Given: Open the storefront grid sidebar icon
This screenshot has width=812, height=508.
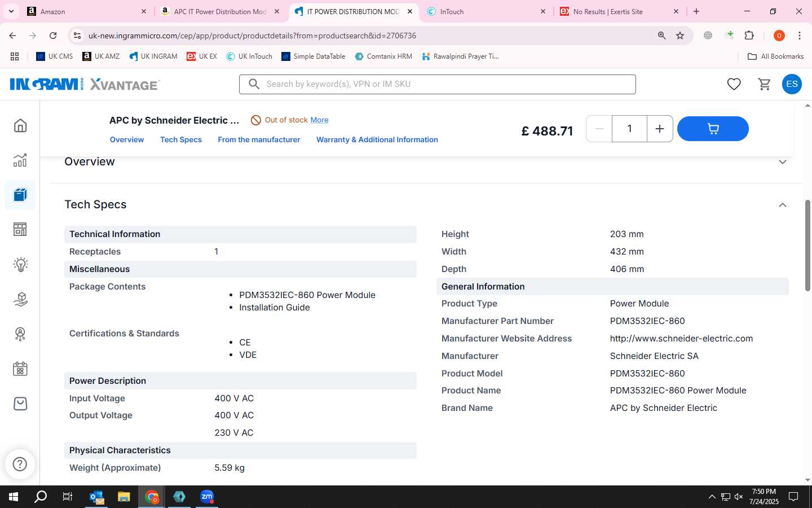Looking at the screenshot, I should click(20, 229).
